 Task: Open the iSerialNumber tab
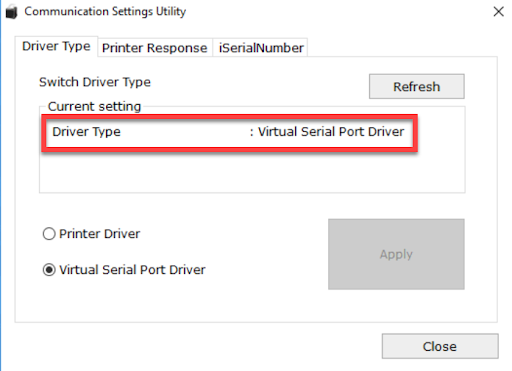(261, 48)
